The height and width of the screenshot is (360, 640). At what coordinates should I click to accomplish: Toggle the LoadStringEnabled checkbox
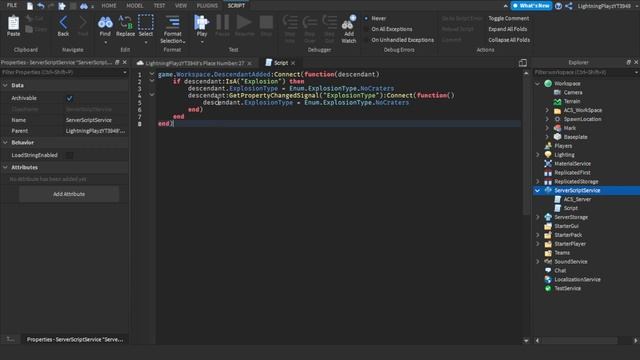[x=69, y=155]
